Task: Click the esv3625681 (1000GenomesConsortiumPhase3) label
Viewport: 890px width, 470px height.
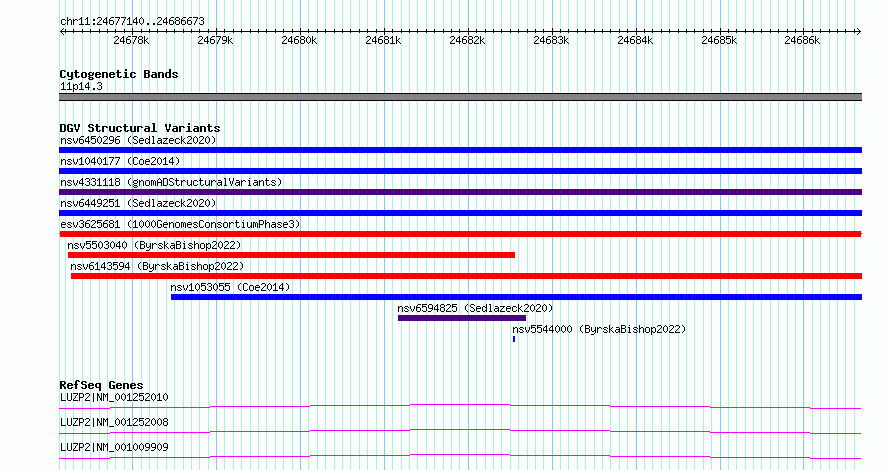Action: 180,224
